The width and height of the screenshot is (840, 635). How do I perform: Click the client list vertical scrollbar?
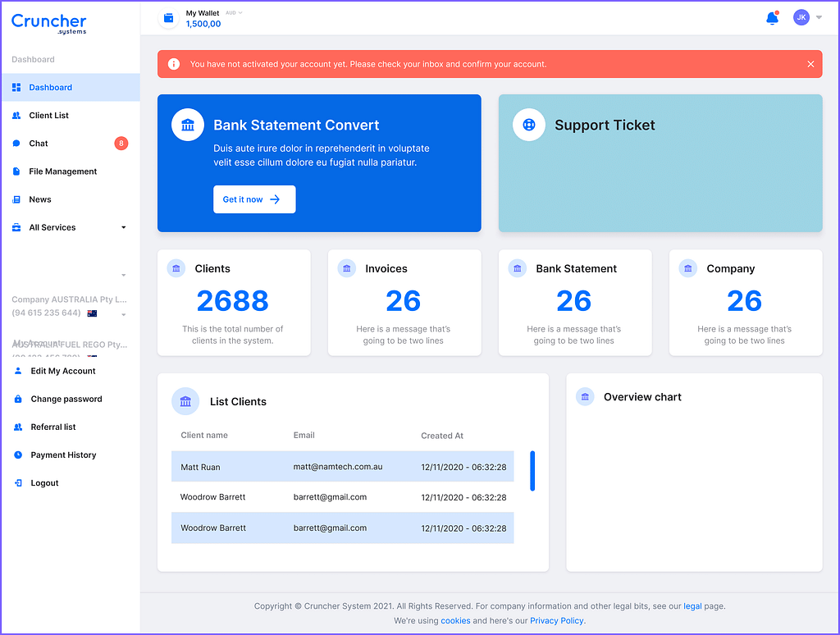532,471
